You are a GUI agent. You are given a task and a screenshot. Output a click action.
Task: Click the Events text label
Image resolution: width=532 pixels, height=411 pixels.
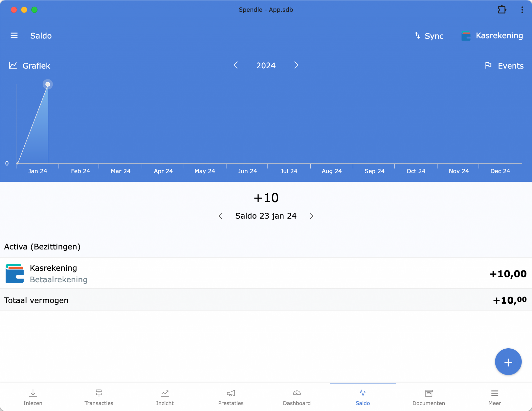click(x=510, y=66)
